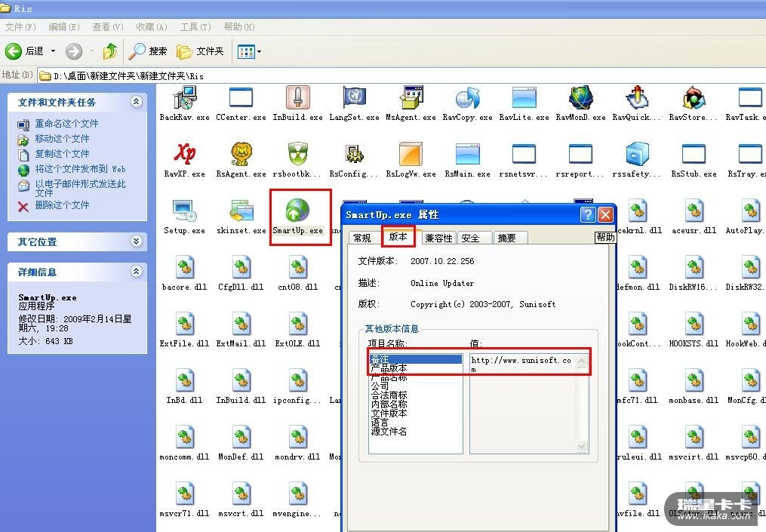Select the RavCopy.exe icon

(x=467, y=97)
